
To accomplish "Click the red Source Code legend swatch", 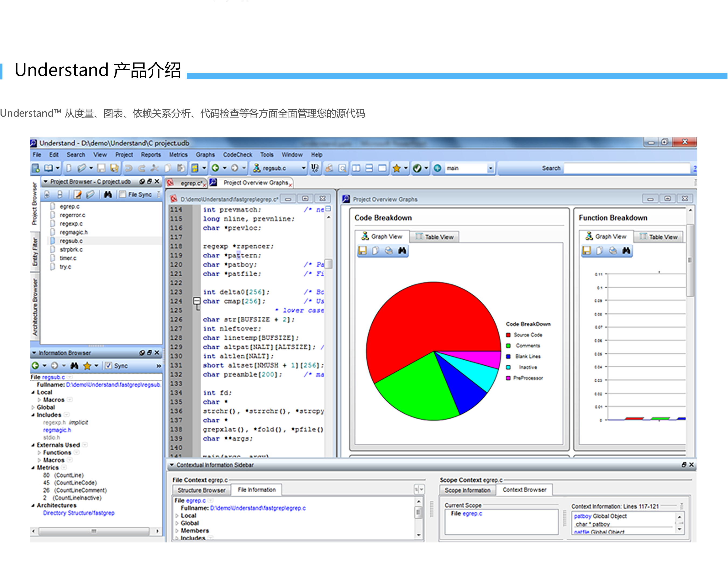I will click(x=508, y=335).
